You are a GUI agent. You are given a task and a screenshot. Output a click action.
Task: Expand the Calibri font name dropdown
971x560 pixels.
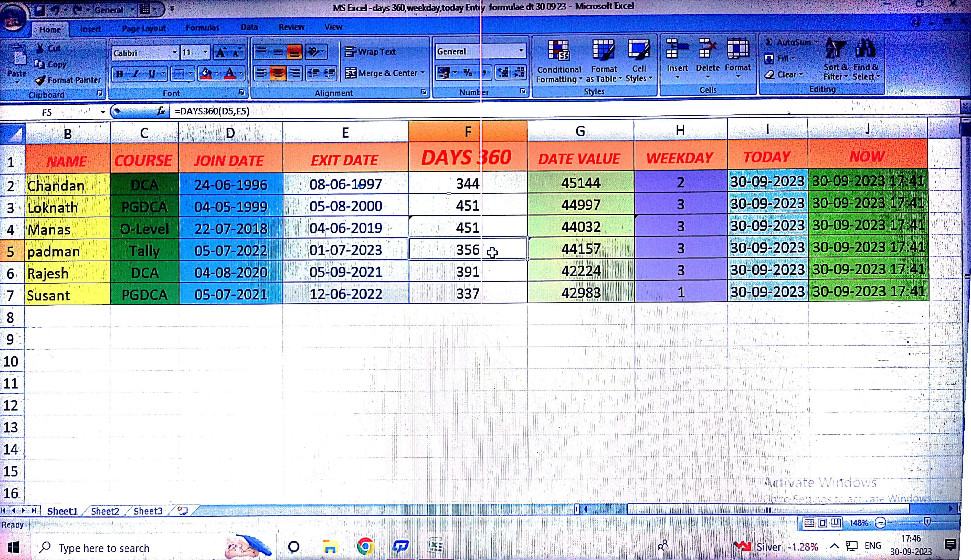coord(175,52)
